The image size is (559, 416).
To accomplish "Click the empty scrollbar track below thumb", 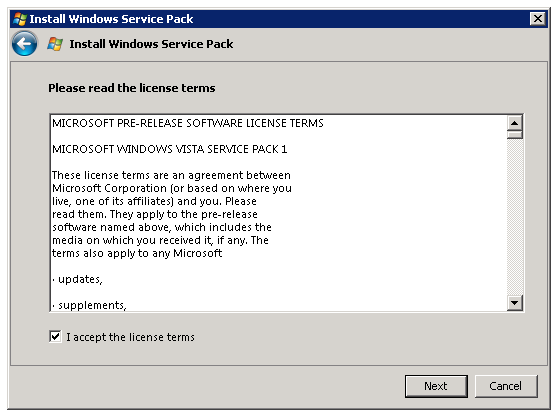I will 514,217.
